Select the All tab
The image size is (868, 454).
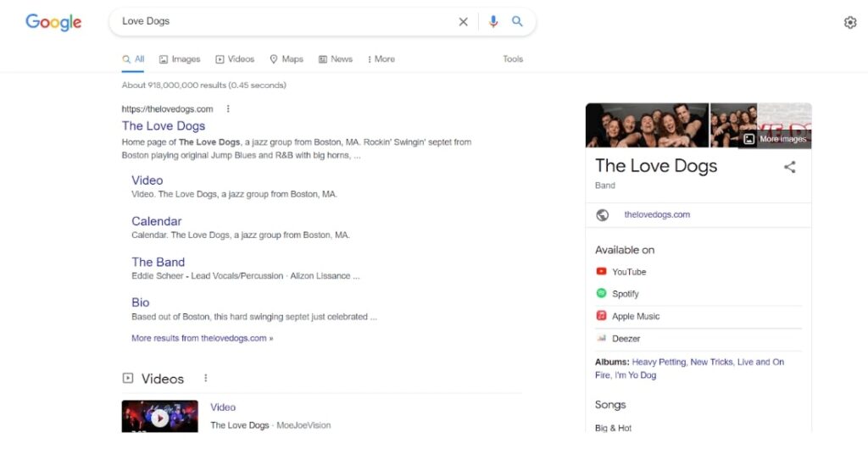tap(133, 59)
